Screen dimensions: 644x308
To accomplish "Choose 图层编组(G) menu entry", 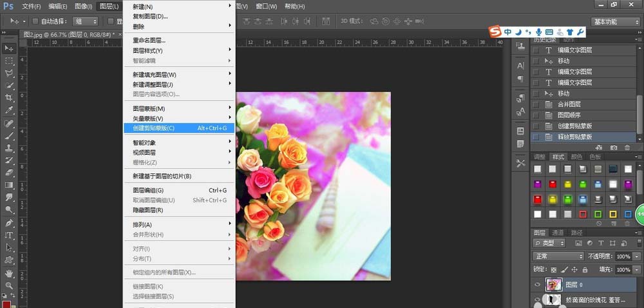I will [180, 191].
